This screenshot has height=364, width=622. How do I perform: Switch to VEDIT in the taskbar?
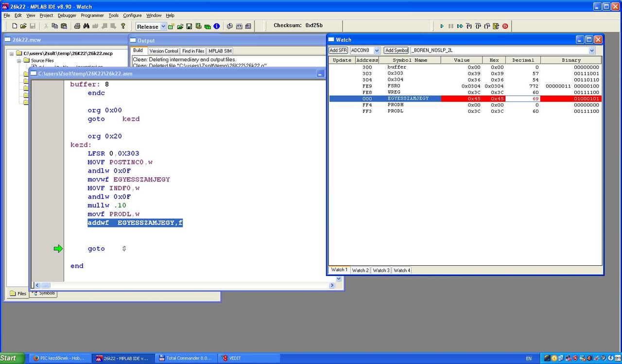tap(248, 358)
